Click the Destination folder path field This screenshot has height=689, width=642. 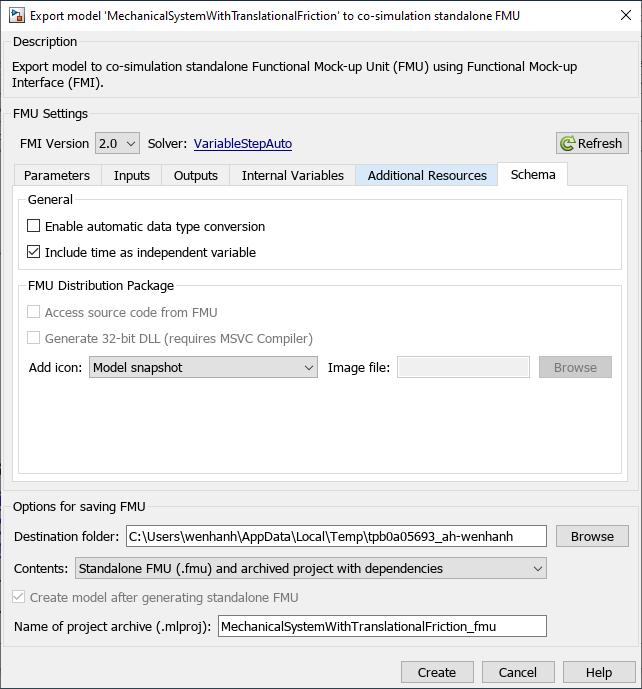(336, 536)
